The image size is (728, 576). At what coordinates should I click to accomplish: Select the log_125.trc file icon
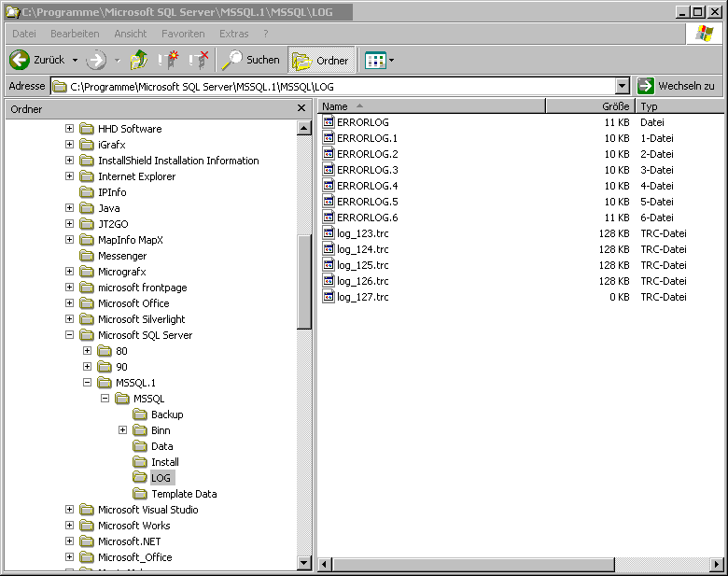tap(328, 265)
